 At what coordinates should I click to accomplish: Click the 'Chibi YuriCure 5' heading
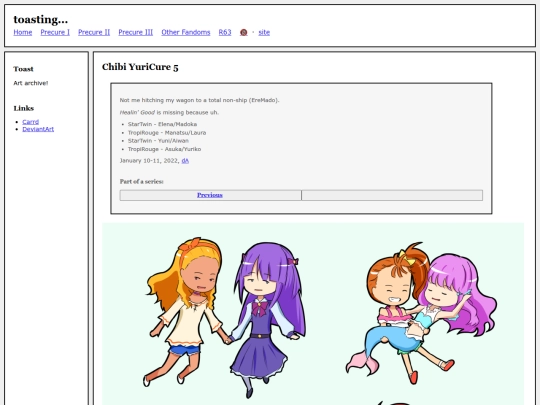[140, 67]
